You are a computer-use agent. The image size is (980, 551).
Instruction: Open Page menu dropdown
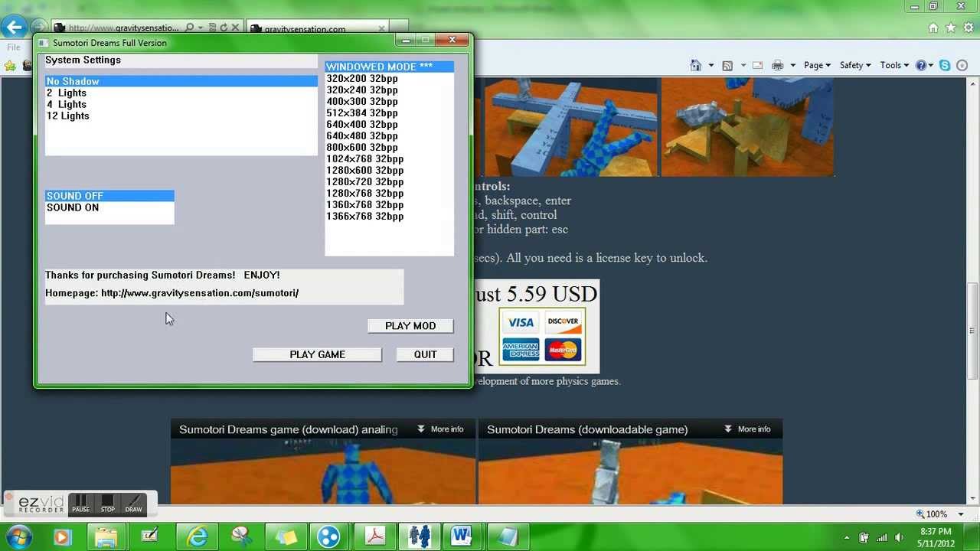tap(817, 65)
